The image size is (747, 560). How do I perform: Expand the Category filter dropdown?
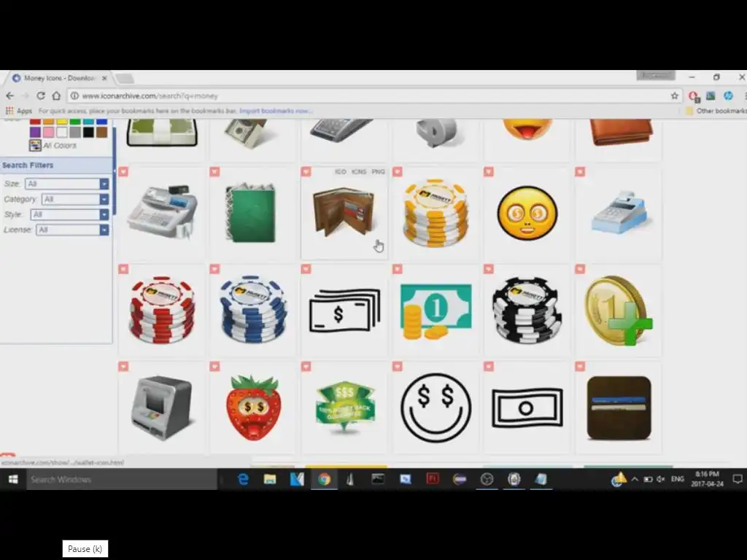click(104, 199)
